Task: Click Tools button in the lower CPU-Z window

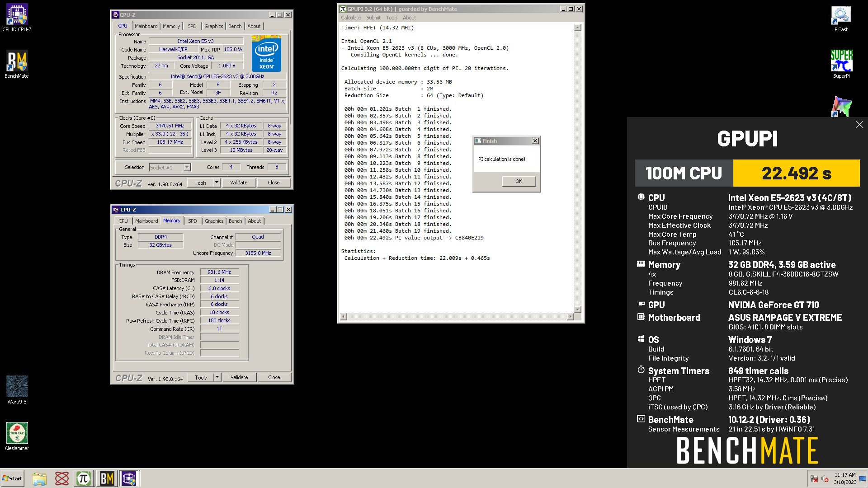Action: (x=201, y=377)
